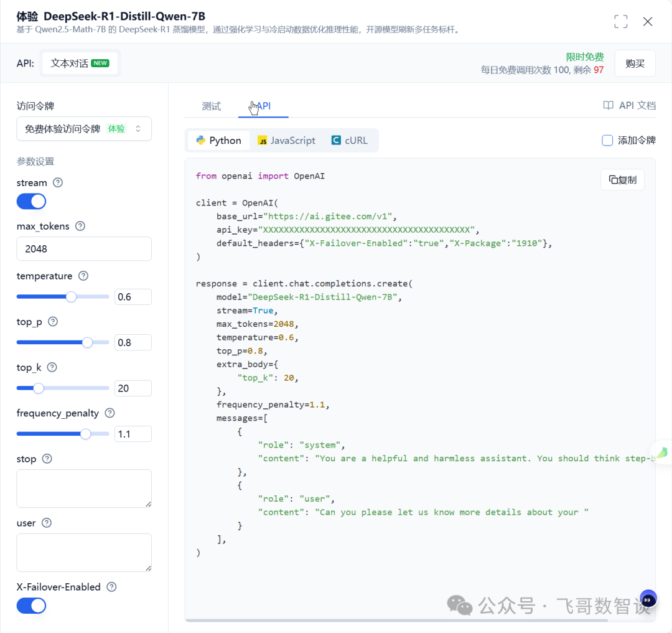Click the fullscreen expand icon
The image size is (672, 633).
tap(620, 21)
